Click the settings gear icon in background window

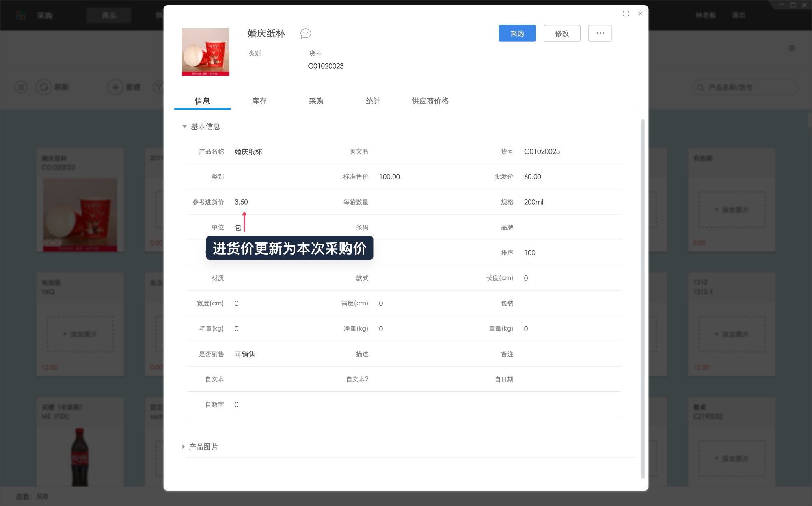point(792,48)
